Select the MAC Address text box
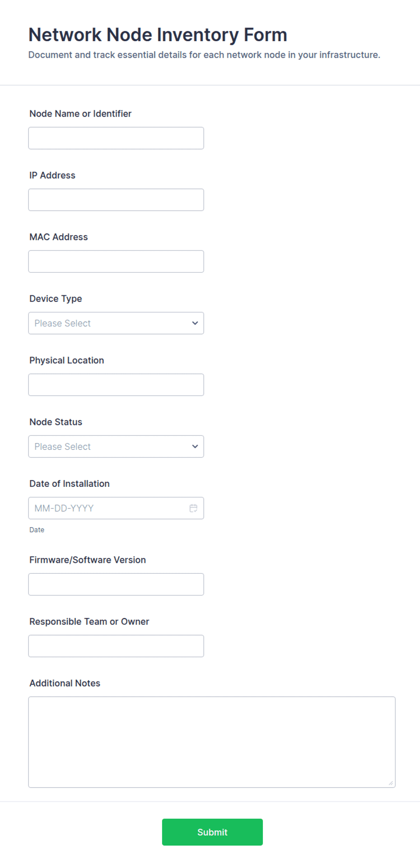Screen dimensions: 420x868 click(x=116, y=261)
